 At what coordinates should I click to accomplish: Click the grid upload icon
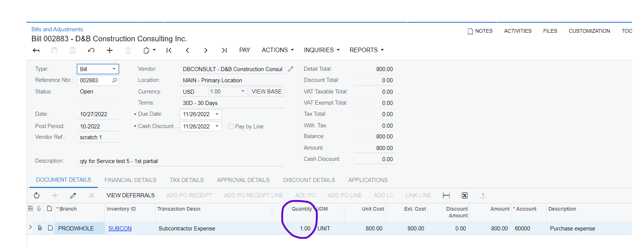483,195
